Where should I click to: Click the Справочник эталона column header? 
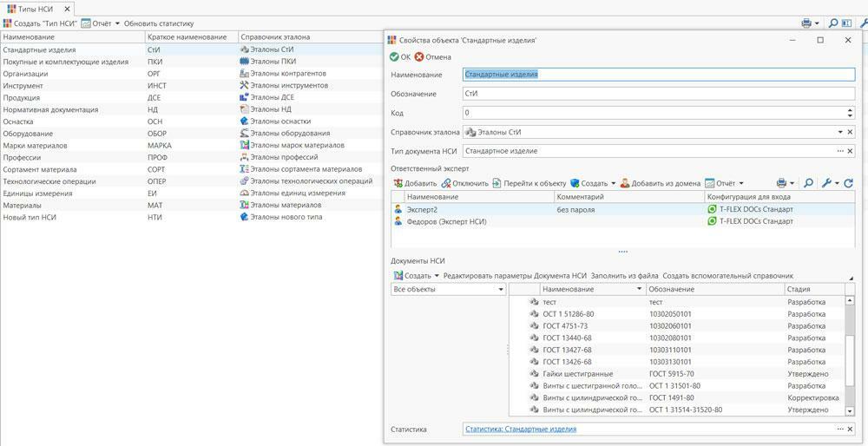pos(311,37)
